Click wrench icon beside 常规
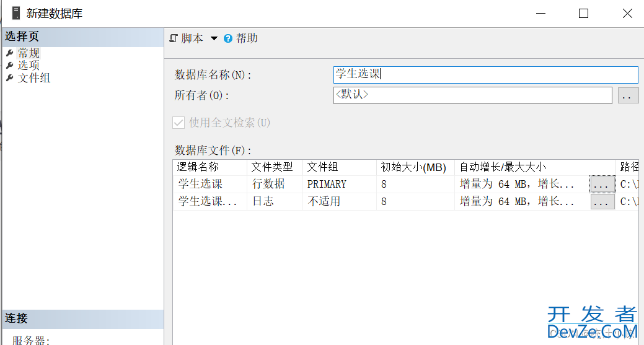Image resolution: width=644 pixels, height=345 pixels. 9,53
